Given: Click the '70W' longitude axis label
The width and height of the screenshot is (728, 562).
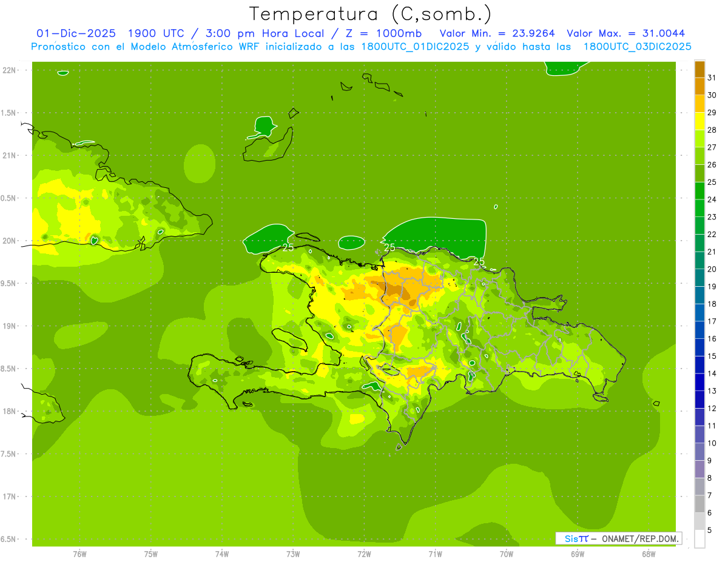Looking at the screenshot, I should click(x=507, y=554).
